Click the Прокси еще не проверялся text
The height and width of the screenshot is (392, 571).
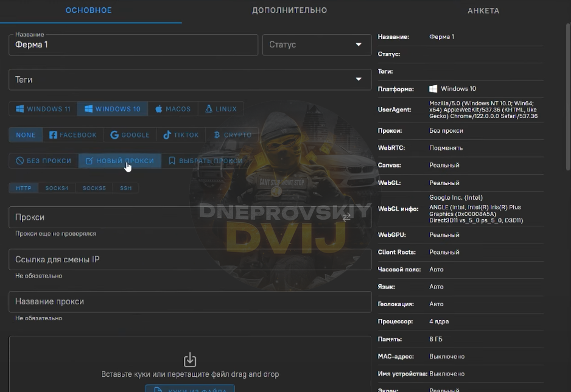point(56,234)
